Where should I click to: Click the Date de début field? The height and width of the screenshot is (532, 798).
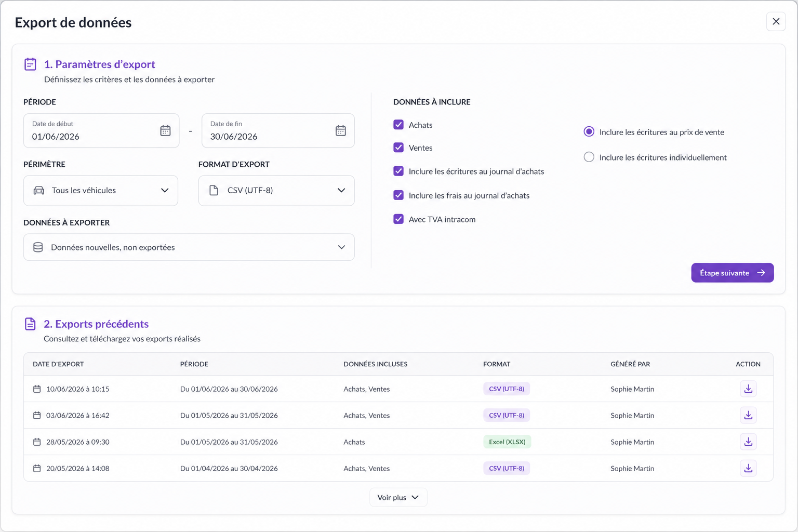click(x=101, y=131)
